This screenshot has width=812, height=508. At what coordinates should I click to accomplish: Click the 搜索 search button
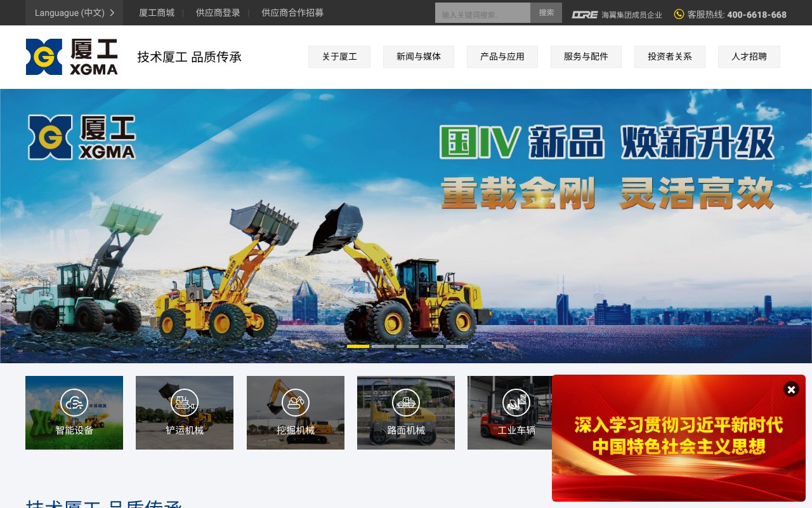coord(546,13)
